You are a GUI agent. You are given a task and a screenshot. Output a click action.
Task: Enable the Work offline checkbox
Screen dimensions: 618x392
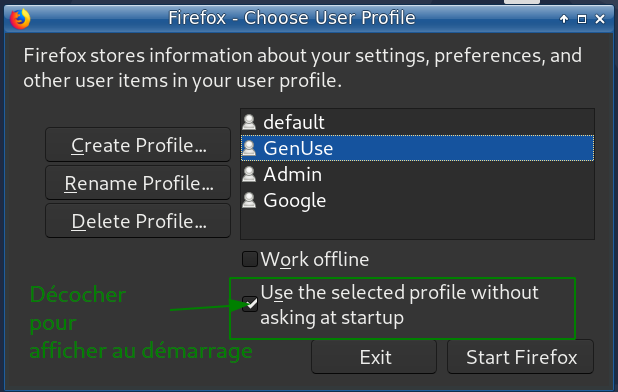250,259
